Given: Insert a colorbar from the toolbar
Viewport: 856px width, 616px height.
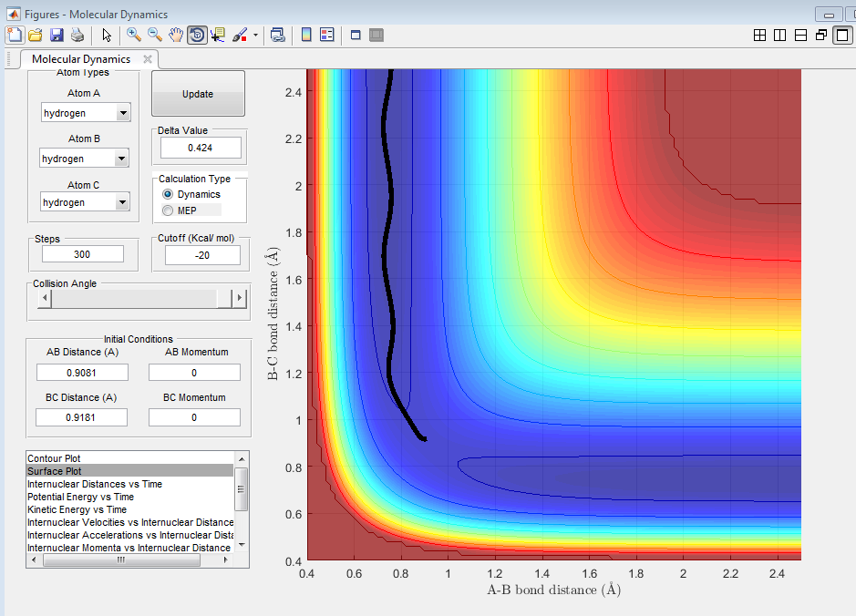Looking at the screenshot, I should (x=306, y=35).
